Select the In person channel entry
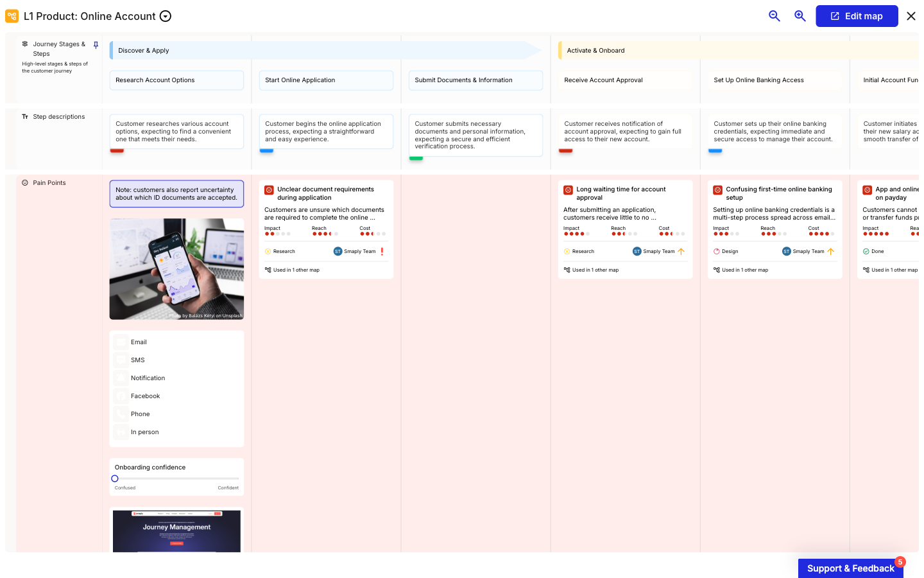The width and height of the screenshot is (924, 578). pyautogui.click(x=176, y=432)
